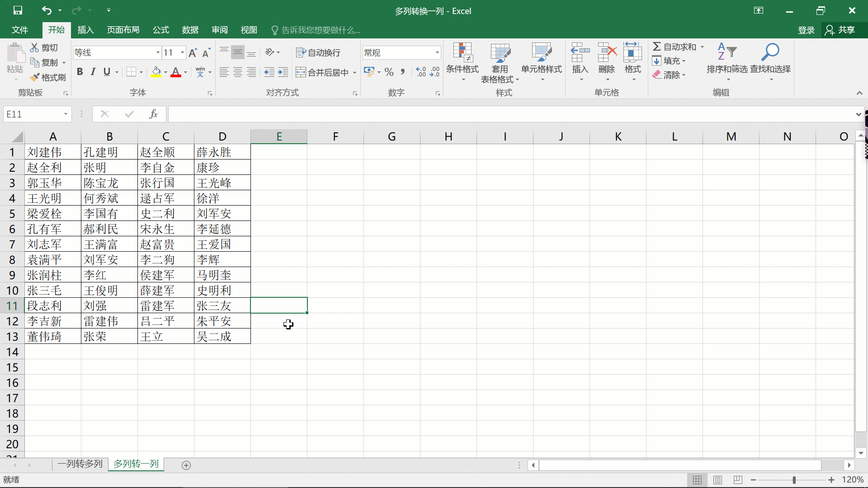This screenshot has width=868, height=488.
Task: Open Format as Table gallery
Action: tap(500, 63)
